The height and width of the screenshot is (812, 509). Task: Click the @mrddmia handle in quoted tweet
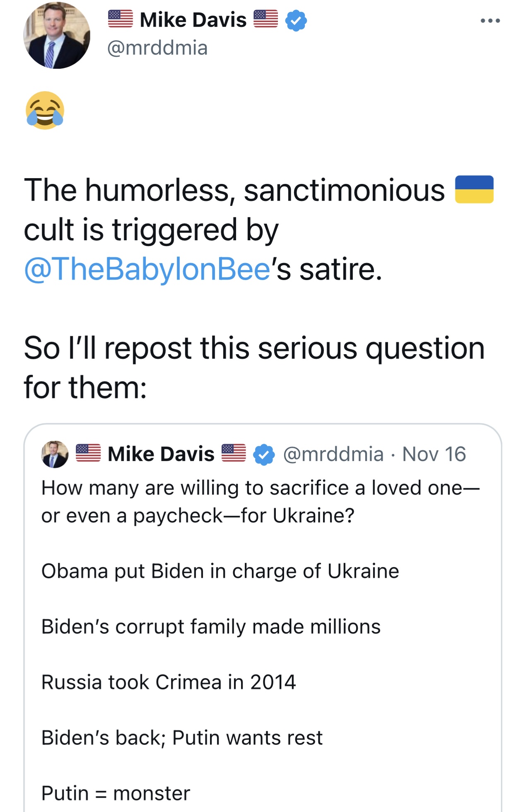coord(333,454)
